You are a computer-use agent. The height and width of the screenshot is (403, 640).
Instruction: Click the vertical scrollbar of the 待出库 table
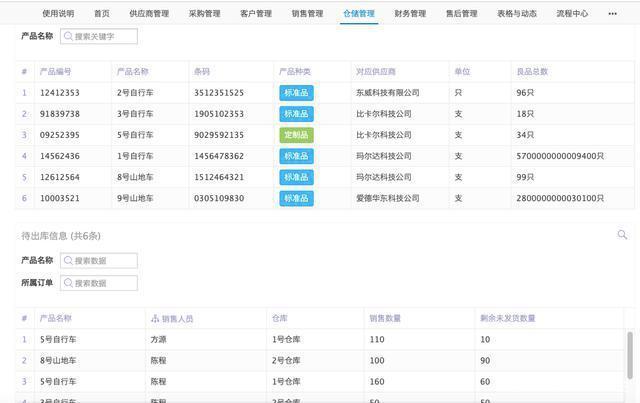(629, 355)
